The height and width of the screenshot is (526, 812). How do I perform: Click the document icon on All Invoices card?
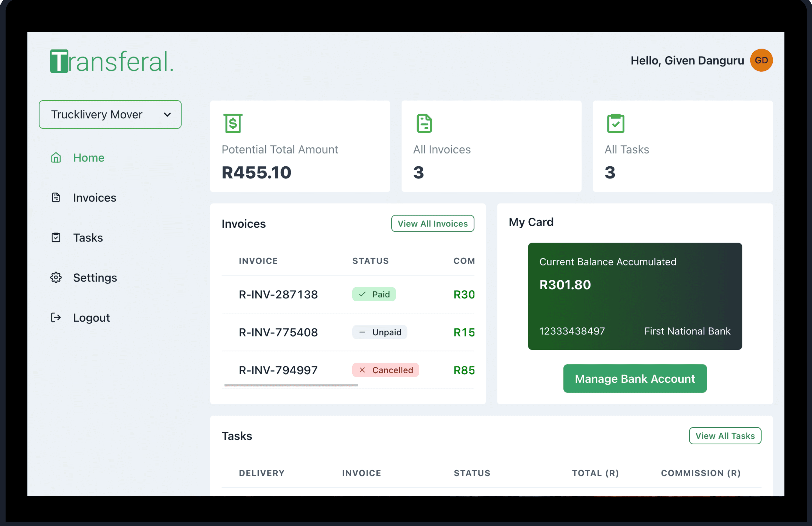(x=424, y=123)
